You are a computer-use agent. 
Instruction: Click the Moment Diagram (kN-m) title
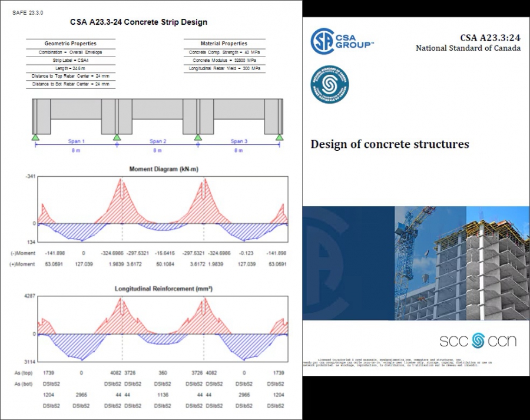[164, 168]
